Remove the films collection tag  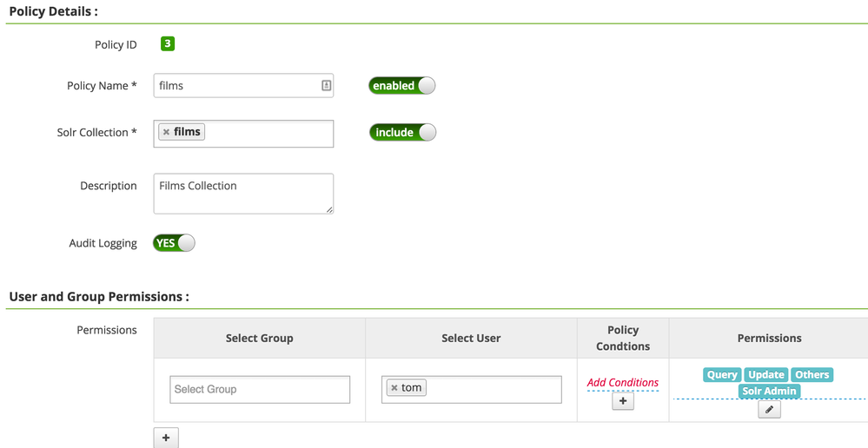click(166, 132)
